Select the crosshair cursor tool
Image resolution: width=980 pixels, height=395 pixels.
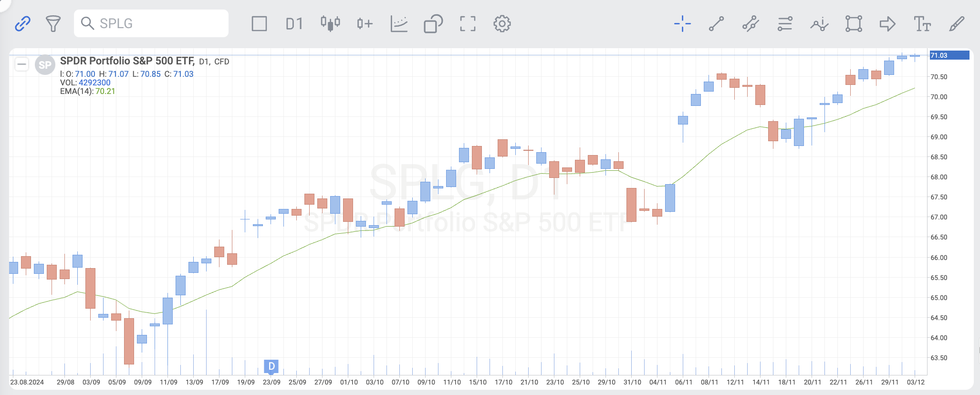[x=682, y=23]
